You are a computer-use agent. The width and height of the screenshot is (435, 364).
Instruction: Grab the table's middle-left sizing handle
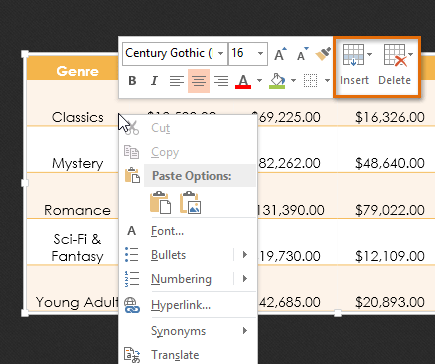(25, 183)
